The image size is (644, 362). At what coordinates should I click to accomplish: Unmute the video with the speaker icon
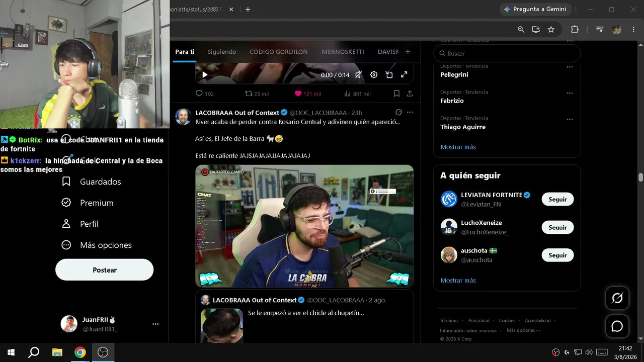tap(358, 75)
